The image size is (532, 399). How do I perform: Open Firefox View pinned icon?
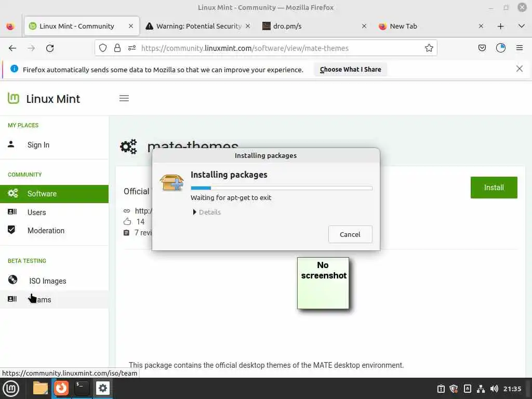10,26
